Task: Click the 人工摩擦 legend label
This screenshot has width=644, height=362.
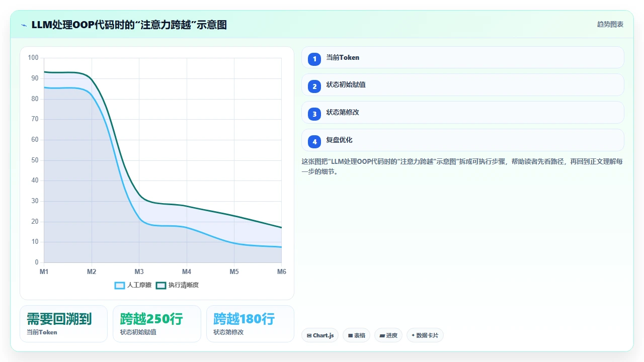Action: (x=139, y=285)
